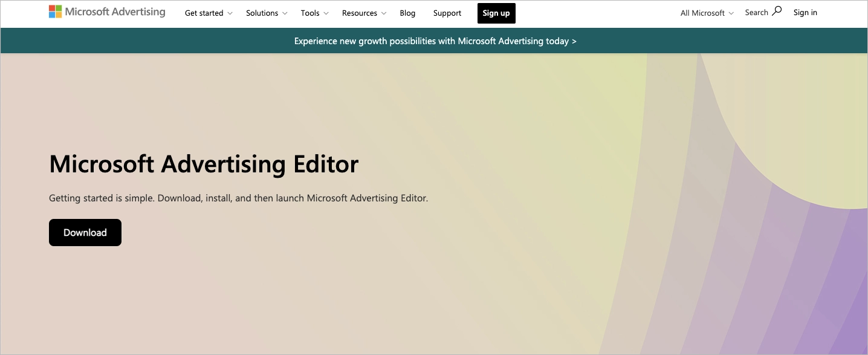Click the chevron arrow next to Resources

(x=384, y=13)
